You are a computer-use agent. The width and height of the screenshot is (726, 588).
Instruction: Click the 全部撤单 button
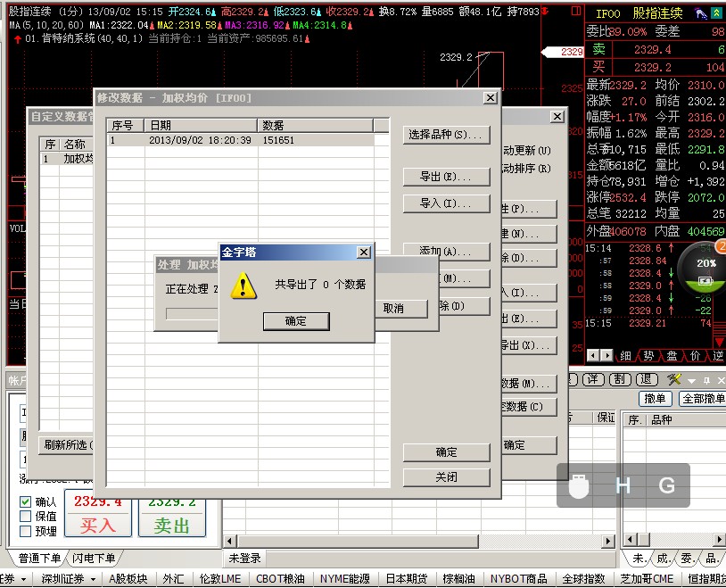[x=703, y=399]
